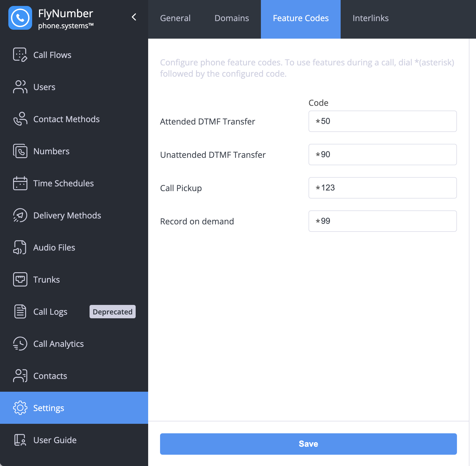Click the Contacts icon
This screenshot has height=466, width=476.
[20, 376]
